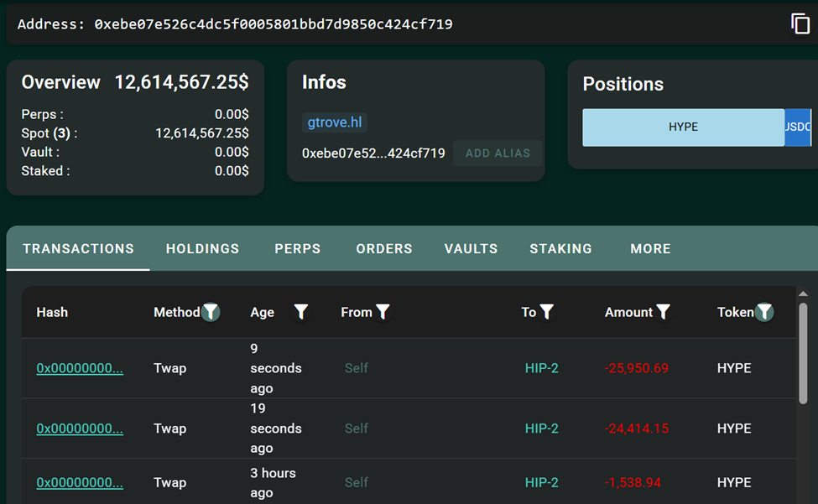Switch to the STAKING tab

(560, 248)
